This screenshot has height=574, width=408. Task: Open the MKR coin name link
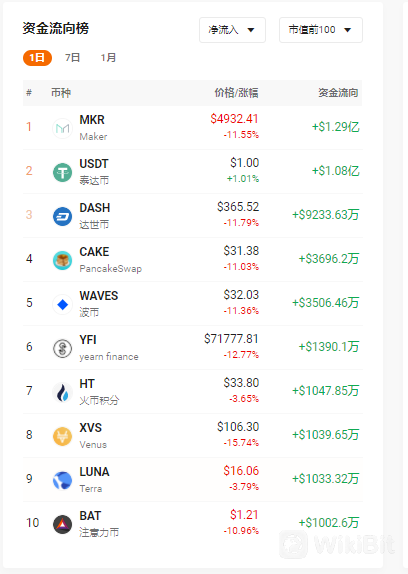point(92,120)
